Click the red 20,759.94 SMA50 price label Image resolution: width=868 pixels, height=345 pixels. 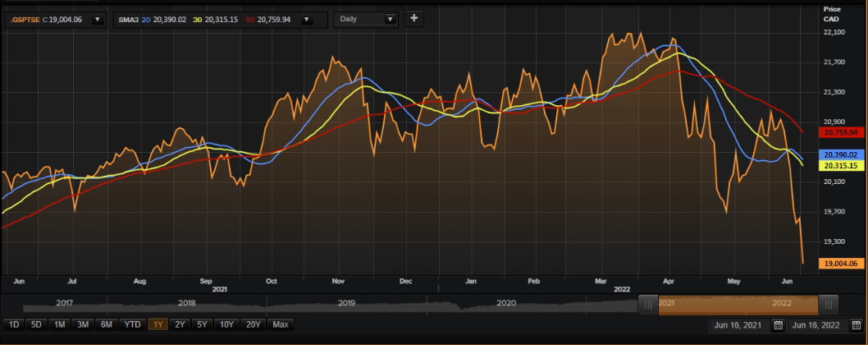pyautogui.click(x=840, y=132)
